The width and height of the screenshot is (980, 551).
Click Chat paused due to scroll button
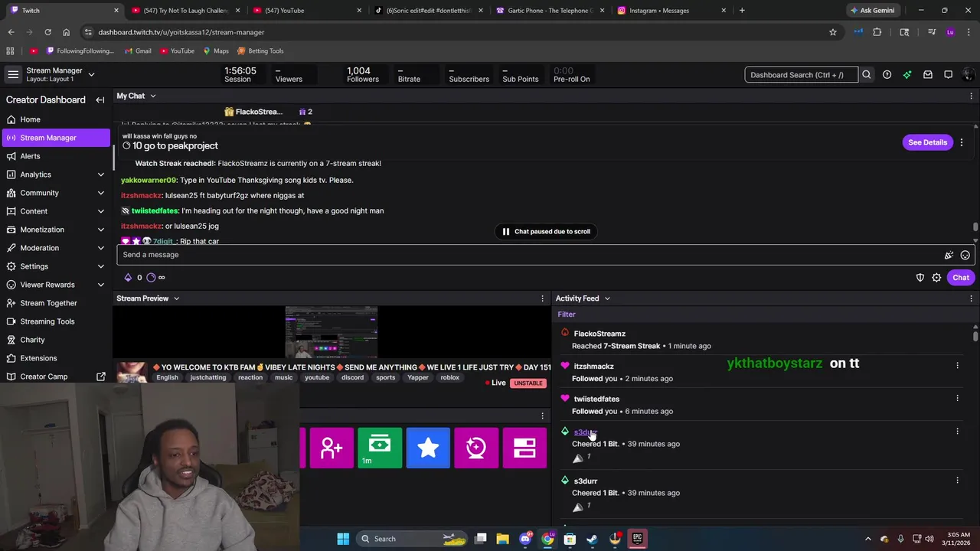click(x=547, y=231)
